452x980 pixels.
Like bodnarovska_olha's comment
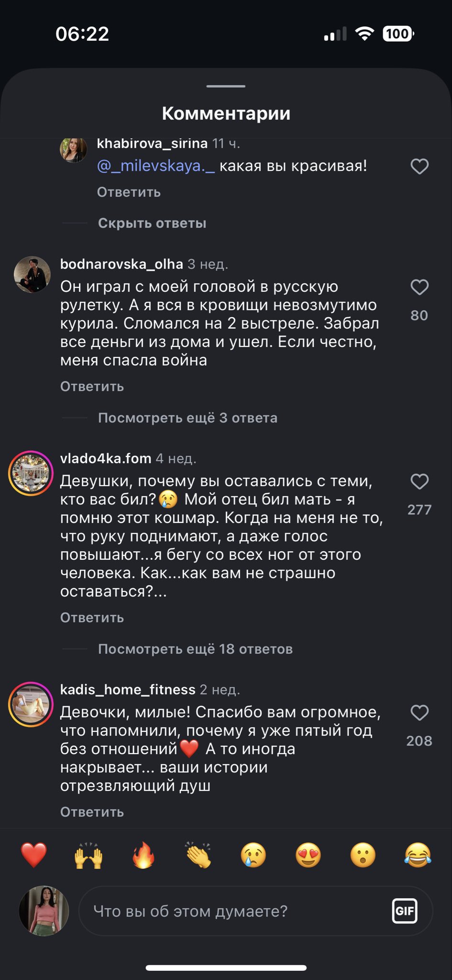point(419,287)
